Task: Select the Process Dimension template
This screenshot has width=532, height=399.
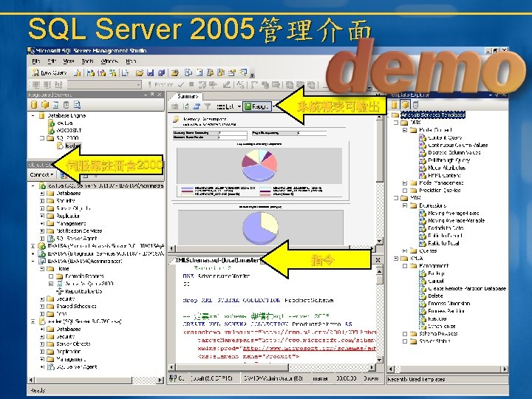Action: coord(449,304)
